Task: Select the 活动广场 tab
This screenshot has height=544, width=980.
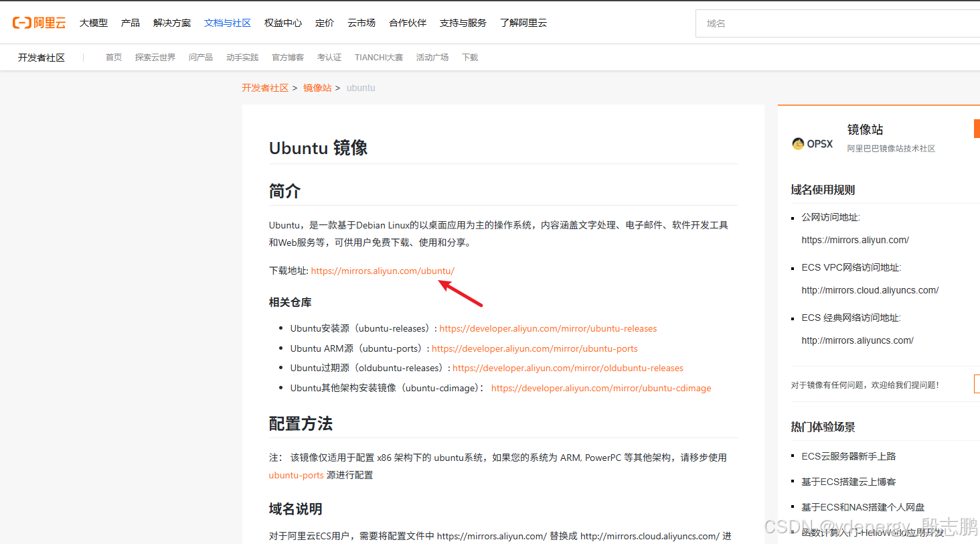Action: coord(432,58)
